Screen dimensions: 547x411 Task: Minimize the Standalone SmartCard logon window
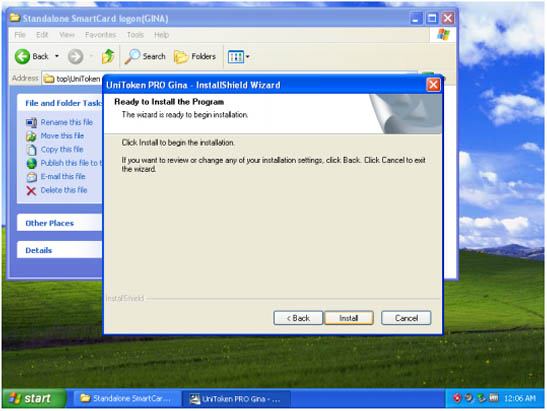point(415,18)
